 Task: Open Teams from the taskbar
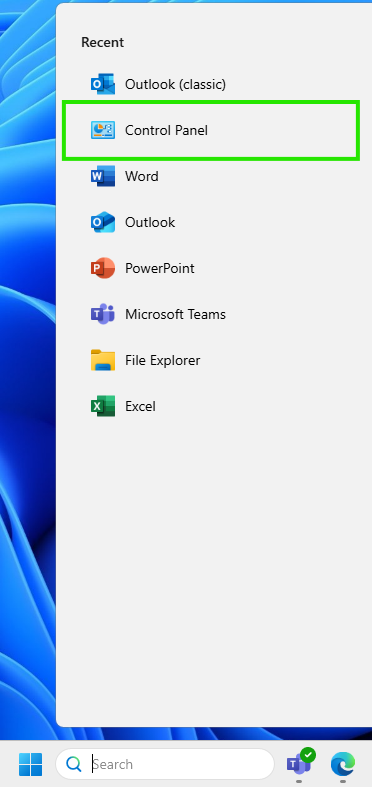pos(300,763)
